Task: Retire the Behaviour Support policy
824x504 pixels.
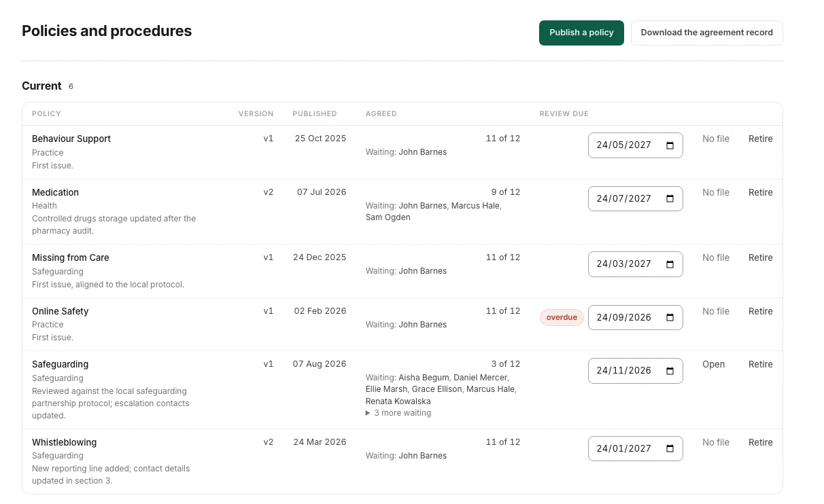Action: 760,139
